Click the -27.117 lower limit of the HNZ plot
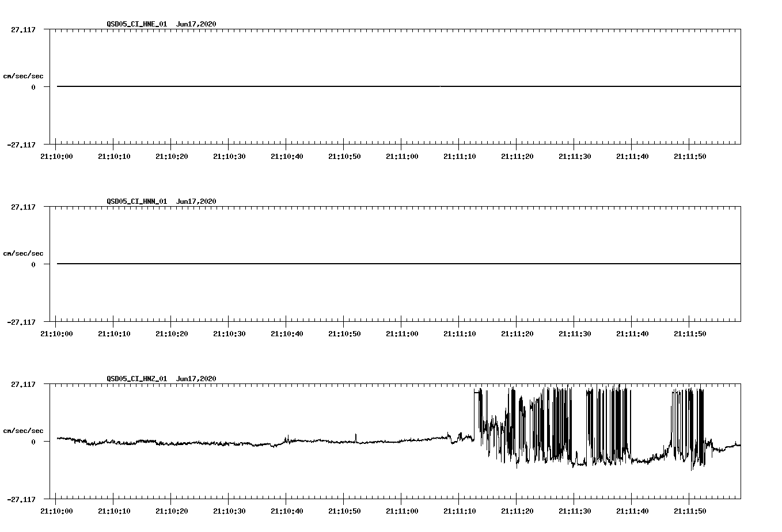This screenshot has height=532, width=782. [21, 500]
